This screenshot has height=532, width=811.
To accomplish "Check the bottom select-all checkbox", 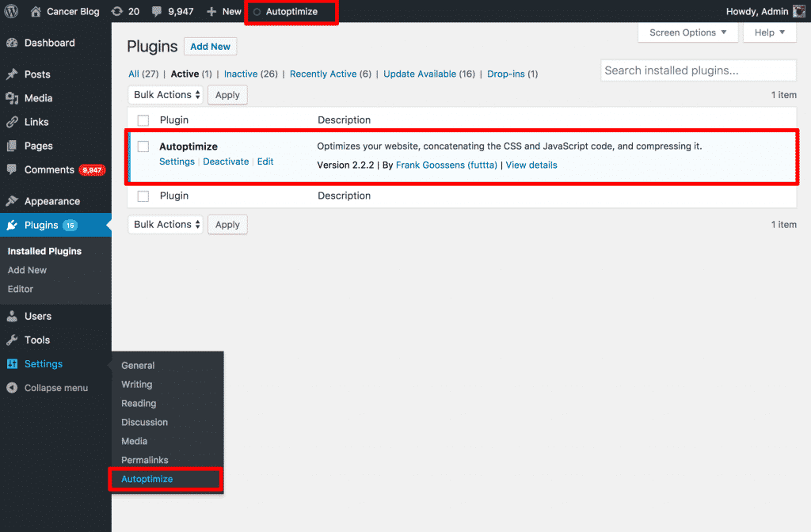I will (143, 196).
